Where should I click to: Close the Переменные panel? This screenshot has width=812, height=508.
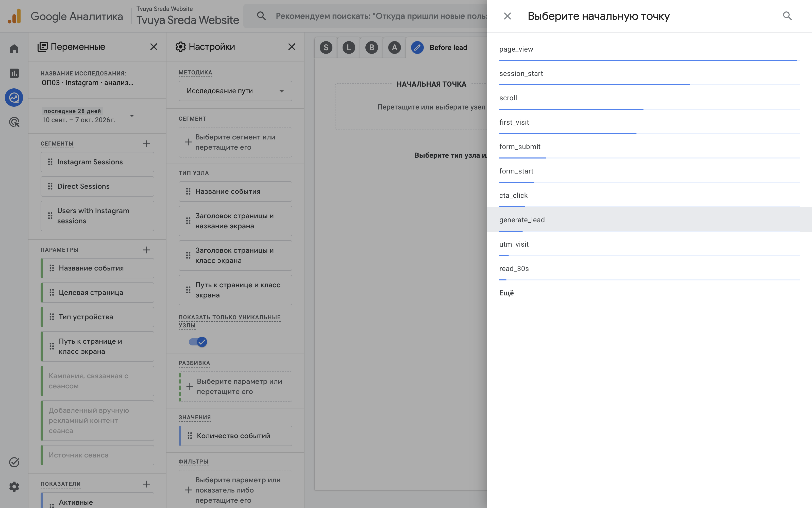coord(154,47)
